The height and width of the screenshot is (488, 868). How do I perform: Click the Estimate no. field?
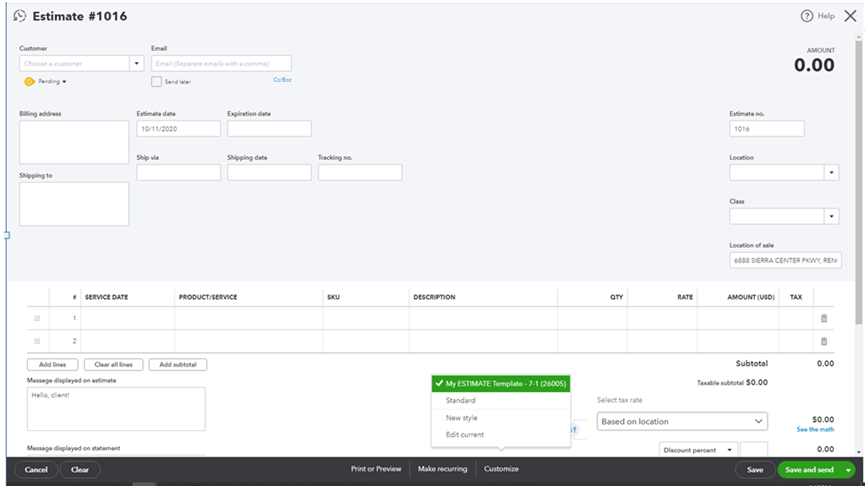coord(767,129)
